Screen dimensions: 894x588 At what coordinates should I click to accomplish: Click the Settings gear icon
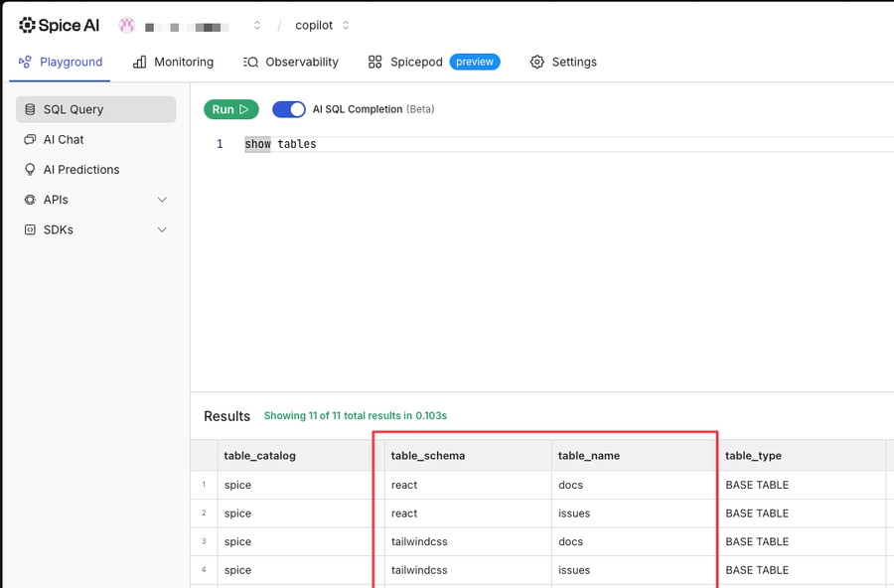tap(537, 62)
